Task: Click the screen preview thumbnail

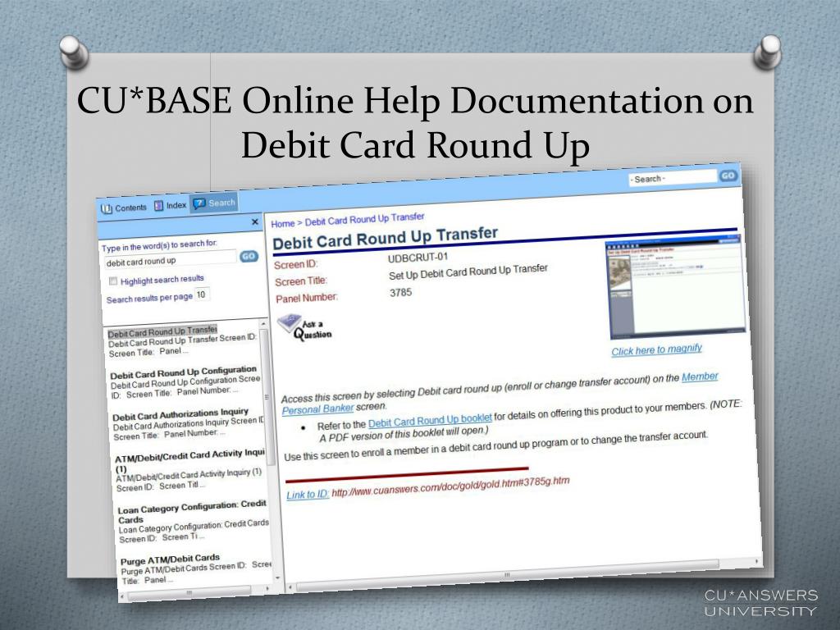Action: [x=675, y=288]
